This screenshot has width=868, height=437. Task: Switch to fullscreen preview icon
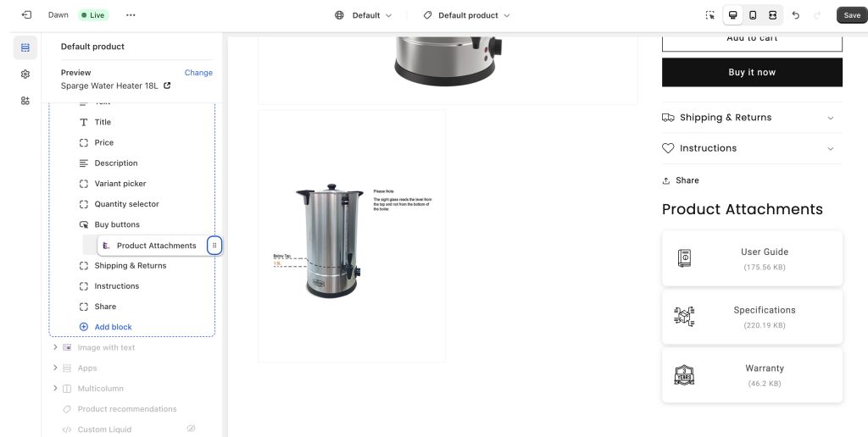click(x=773, y=15)
